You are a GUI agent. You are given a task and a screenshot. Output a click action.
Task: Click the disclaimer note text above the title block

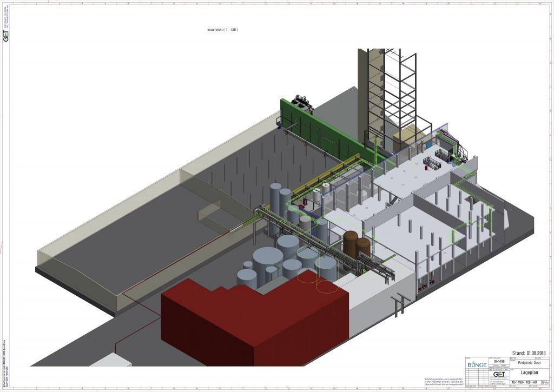tap(444, 382)
